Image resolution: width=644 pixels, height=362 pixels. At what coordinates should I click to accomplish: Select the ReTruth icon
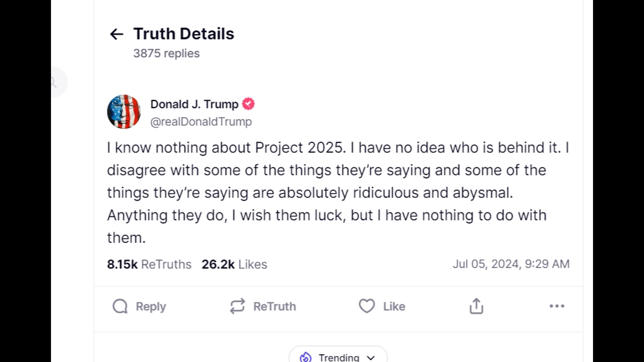click(237, 306)
